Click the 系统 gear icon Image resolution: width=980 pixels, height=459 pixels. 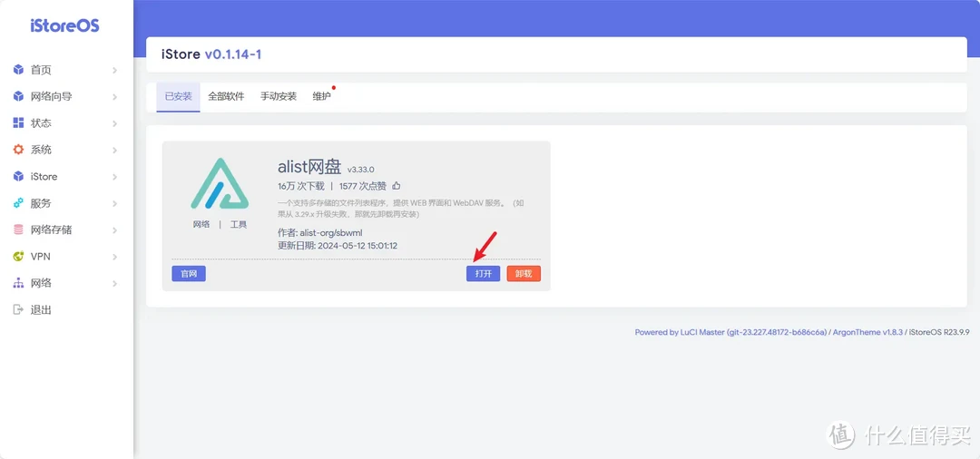(19, 150)
